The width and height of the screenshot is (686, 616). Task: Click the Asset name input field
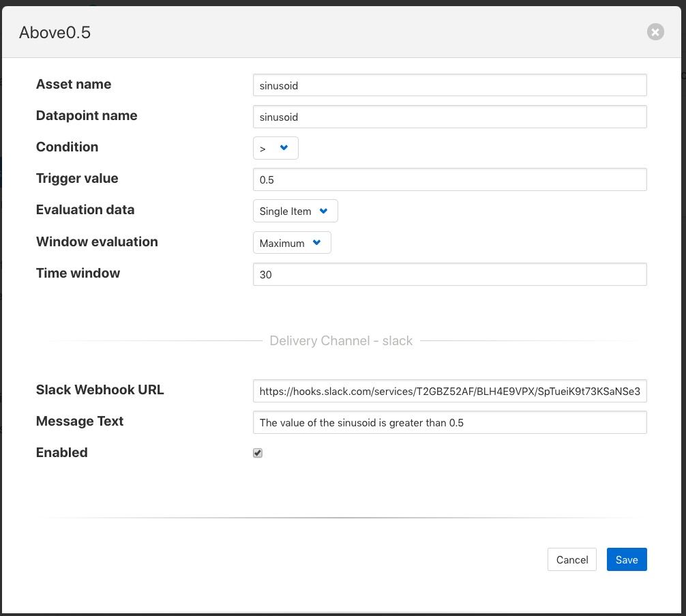pos(449,86)
